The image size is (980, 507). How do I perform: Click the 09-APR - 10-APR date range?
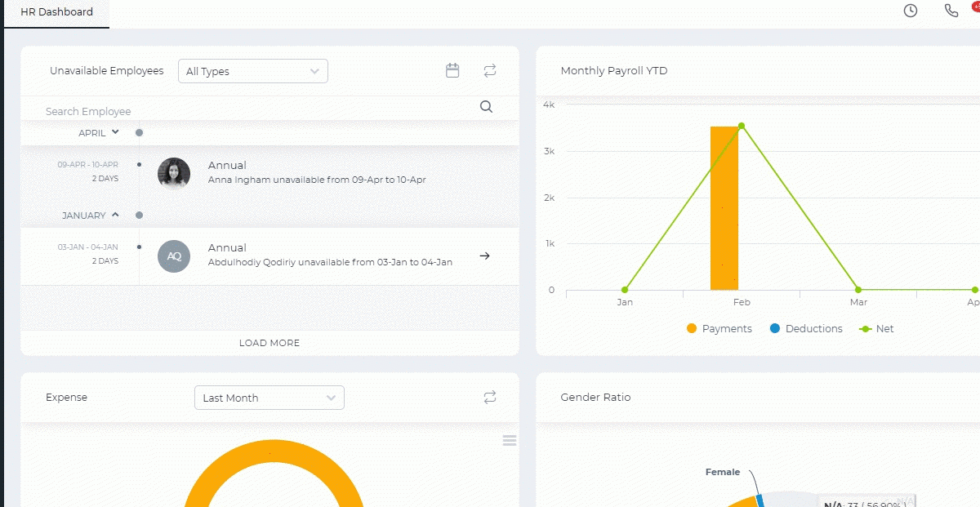(x=88, y=165)
